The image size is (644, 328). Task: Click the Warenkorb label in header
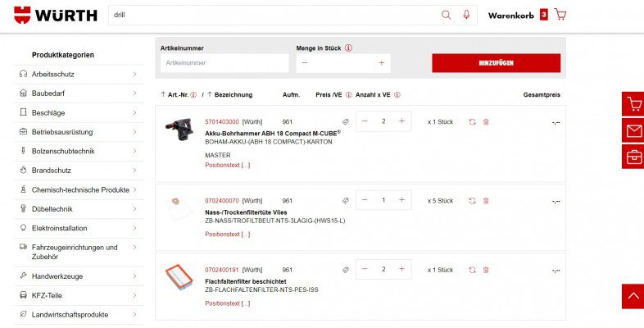(x=511, y=16)
